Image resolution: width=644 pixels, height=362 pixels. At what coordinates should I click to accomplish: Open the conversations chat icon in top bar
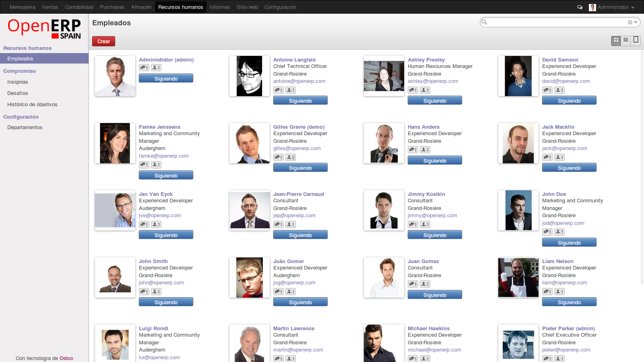(x=580, y=7)
